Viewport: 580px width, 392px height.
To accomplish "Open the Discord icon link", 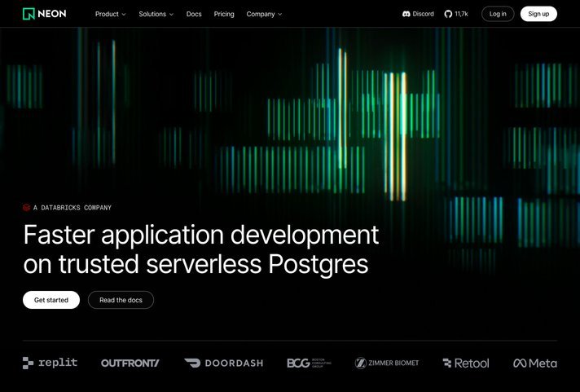I will [407, 14].
